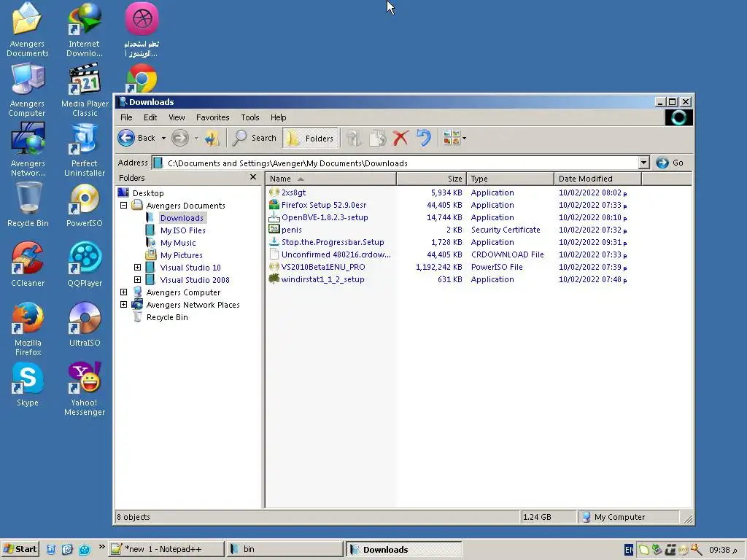Select the Firefox Setup 52.9.0esr file
Image resolution: width=747 pixels, height=560 pixels.
(323, 205)
